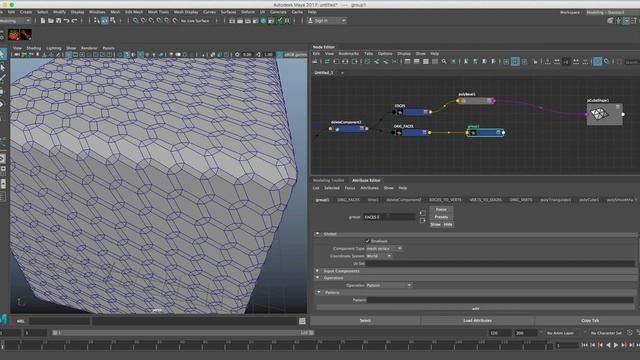Click the Pattern text input field
Viewport: 640px width, 360px height.
point(500,300)
